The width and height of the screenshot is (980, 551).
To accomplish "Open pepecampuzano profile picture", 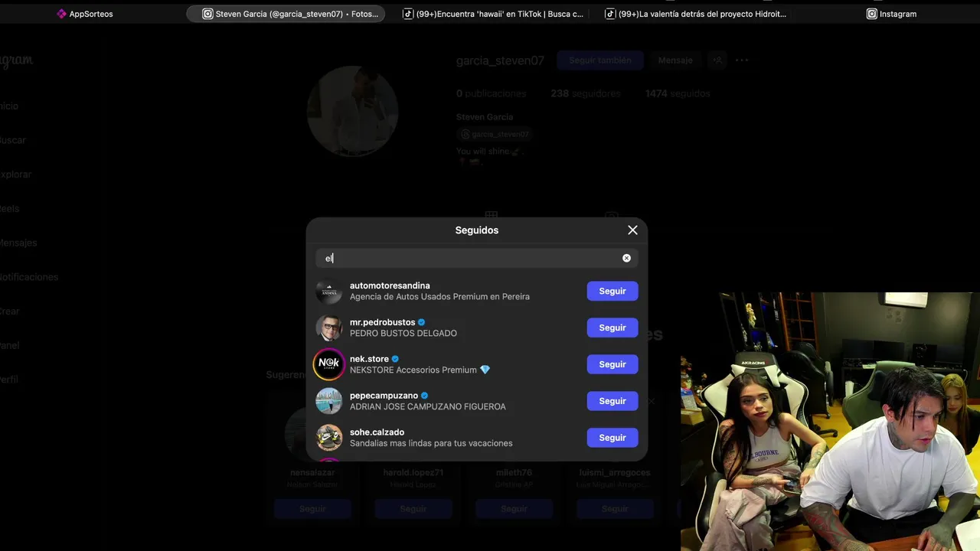I will click(x=329, y=401).
